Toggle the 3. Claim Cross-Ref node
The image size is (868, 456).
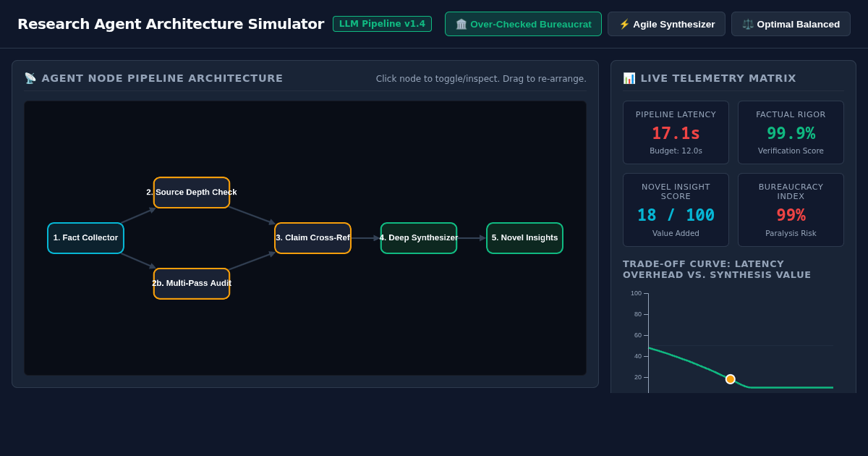tap(312, 238)
